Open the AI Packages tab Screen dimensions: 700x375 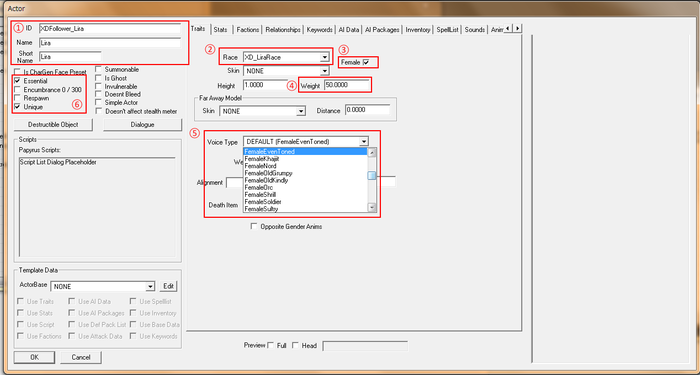(382, 29)
